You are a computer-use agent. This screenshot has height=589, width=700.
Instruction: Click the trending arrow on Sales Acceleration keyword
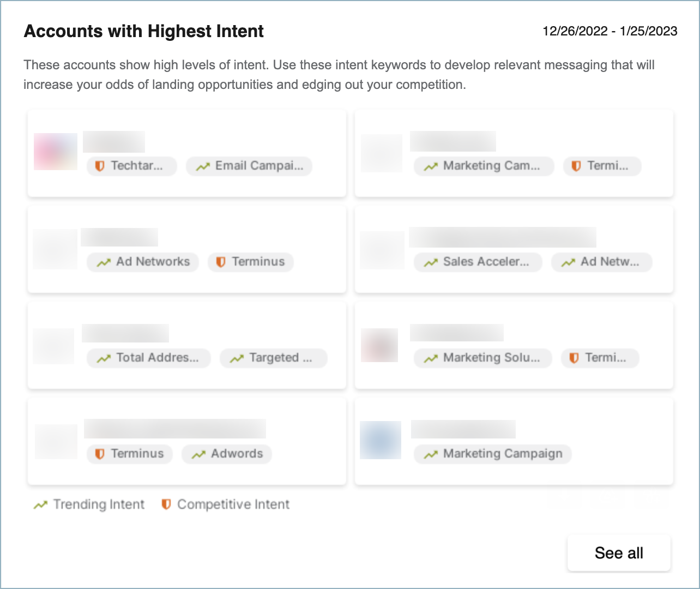coord(430,262)
